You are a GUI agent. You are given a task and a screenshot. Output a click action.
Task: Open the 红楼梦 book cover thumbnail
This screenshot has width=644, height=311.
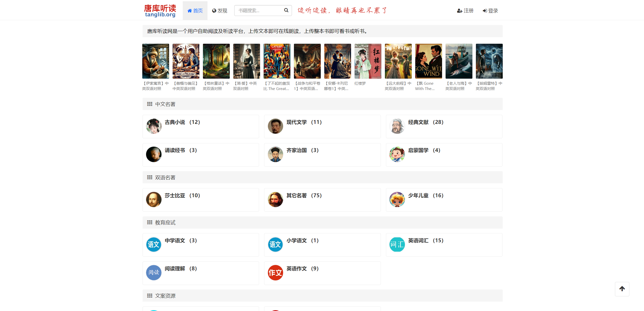click(x=368, y=61)
